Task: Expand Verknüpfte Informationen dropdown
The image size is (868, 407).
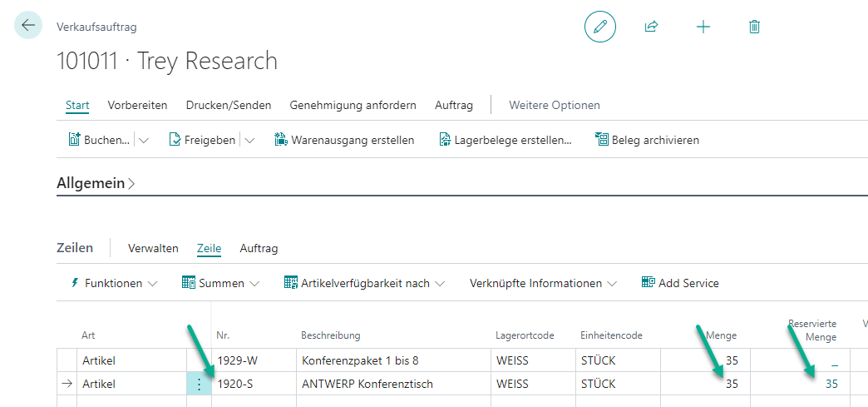Action: click(543, 283)
